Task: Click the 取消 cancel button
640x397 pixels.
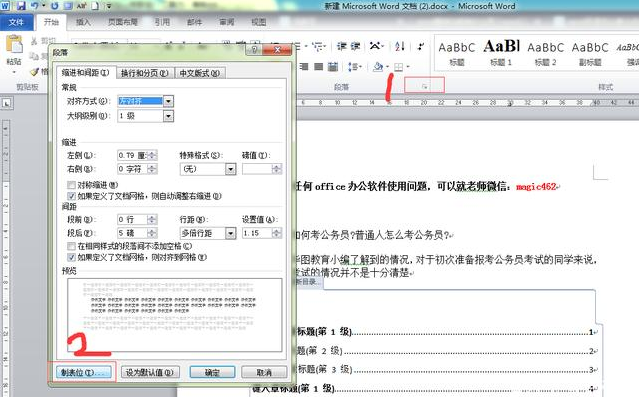Action: [x=264, y=372]
